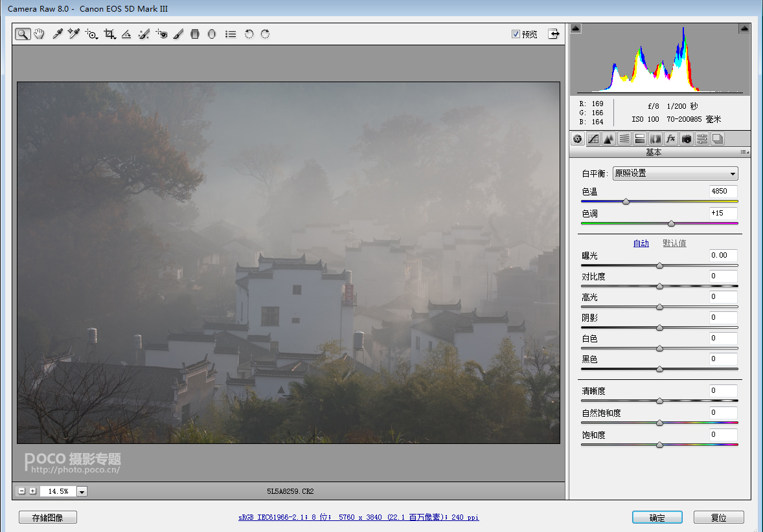763x532 pixels.
Task: Select the Adjustment Brush tool
Action: [178, 34]
